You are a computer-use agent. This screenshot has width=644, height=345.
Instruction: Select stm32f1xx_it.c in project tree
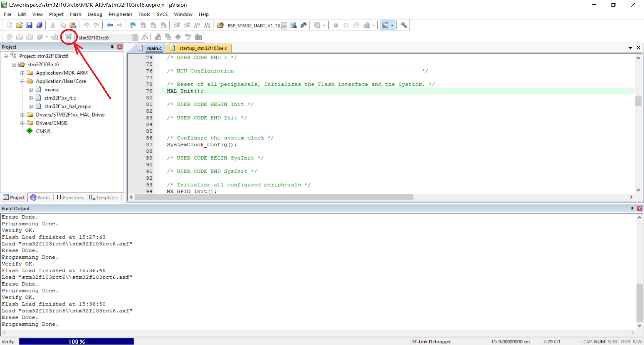point(60,98)
